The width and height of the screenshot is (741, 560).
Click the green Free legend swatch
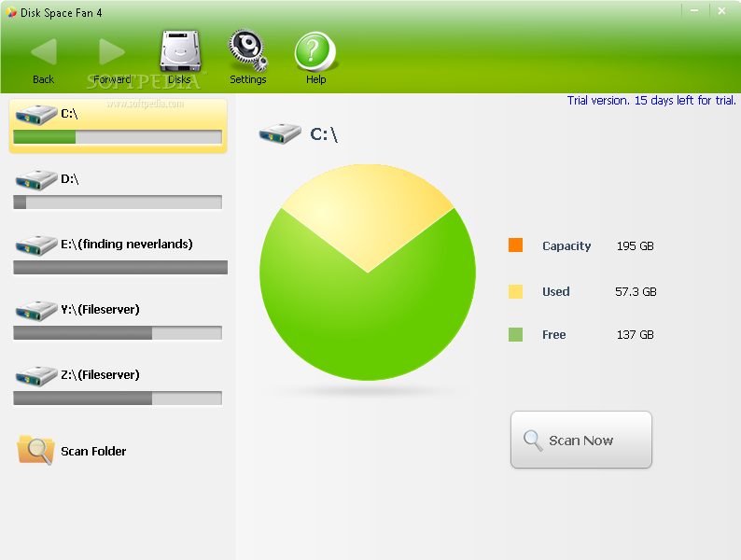point(515,334)
